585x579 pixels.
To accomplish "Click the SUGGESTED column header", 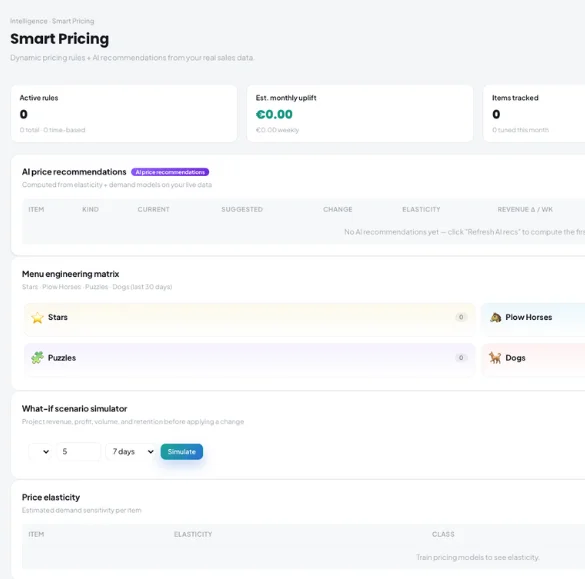I will tap(242, 210).
